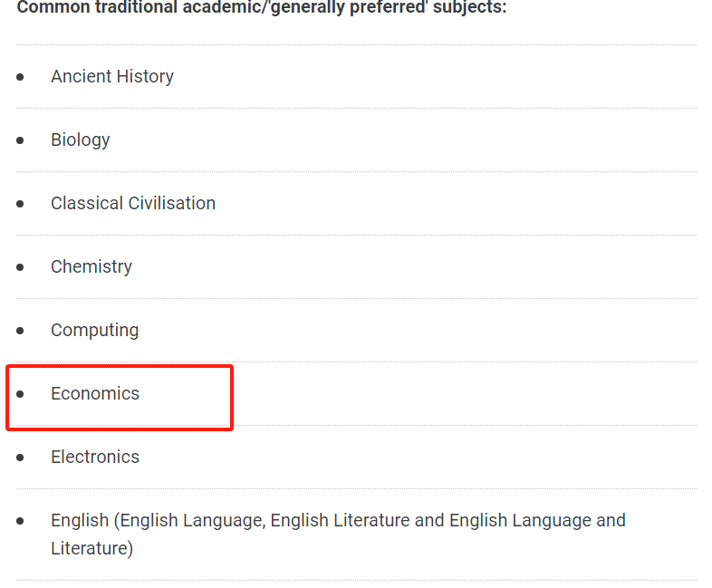
Task: Click the bullet next to English
Action: coord(20,521)
